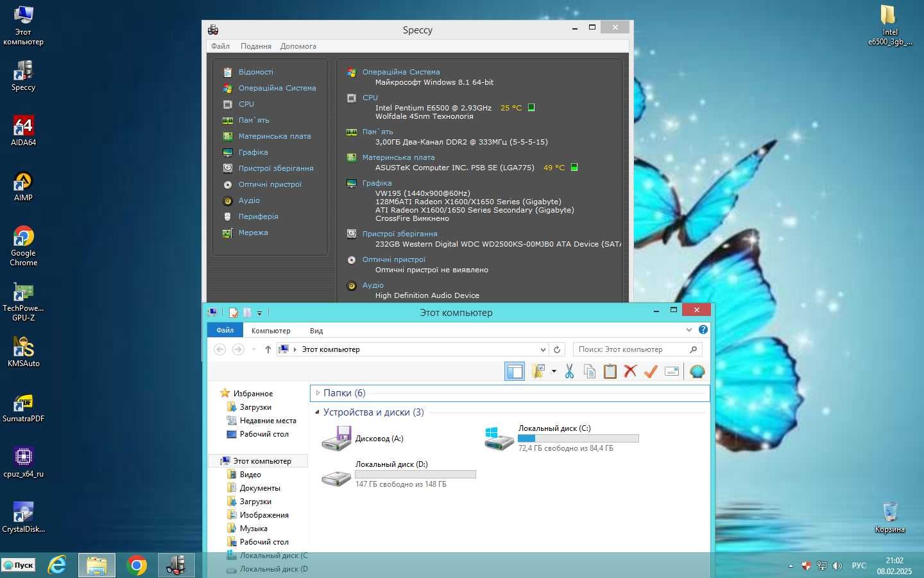
Task: Open Аудіо in Speccy sidebar
Action: (249, 200)
